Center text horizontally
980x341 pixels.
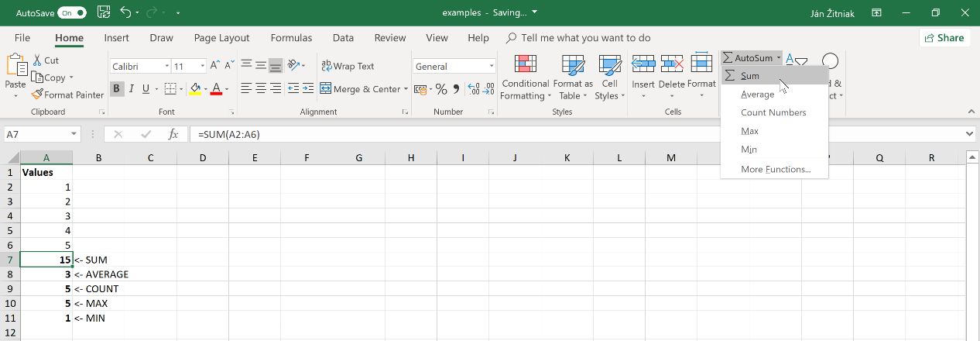click(x=262, y=88)
